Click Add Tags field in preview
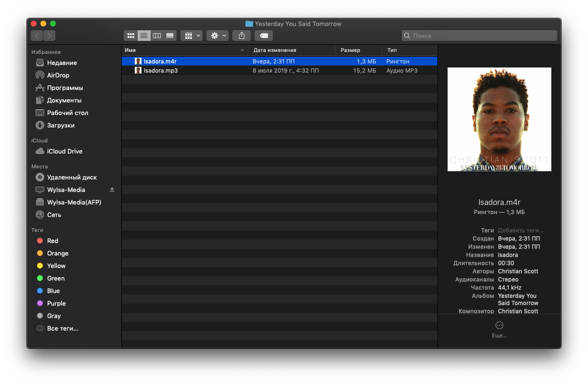The height and width of the screenshot is (384, 588). tap(520, 230)
